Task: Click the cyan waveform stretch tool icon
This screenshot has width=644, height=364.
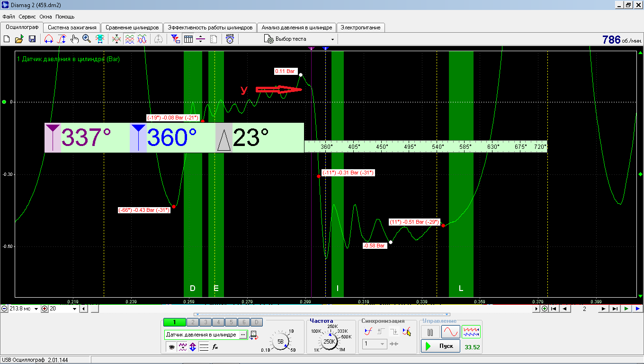Action: 100,39
